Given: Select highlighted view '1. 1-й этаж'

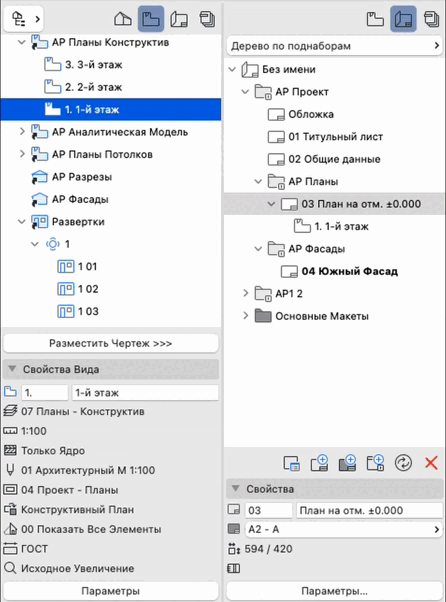Looking at the screenshot, I should point(111,109).
